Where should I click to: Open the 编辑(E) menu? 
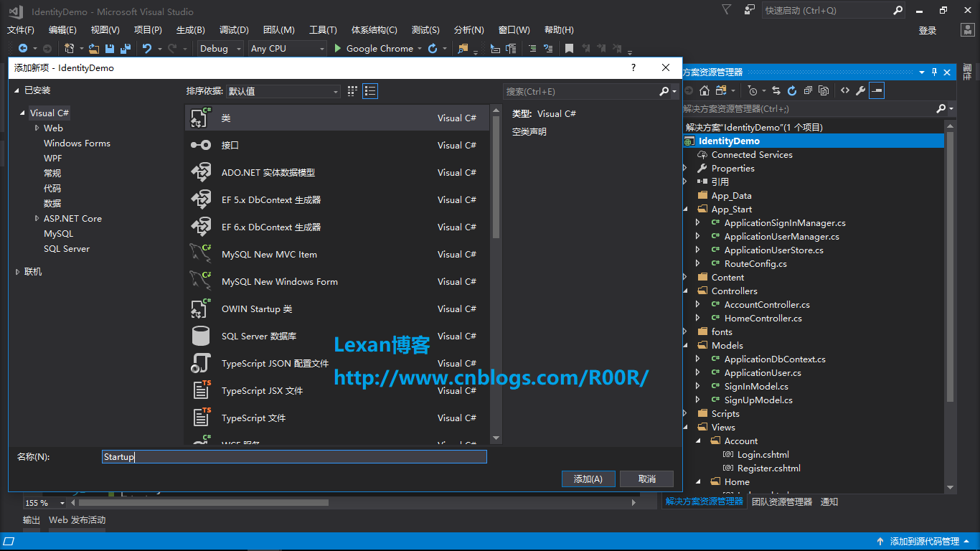tap(62, 29)
